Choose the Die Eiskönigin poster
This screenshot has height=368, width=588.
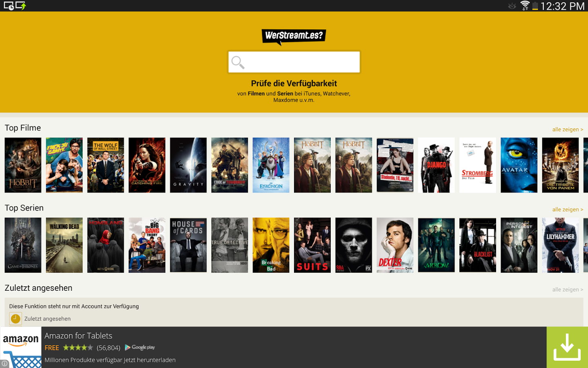click(271, 165)
